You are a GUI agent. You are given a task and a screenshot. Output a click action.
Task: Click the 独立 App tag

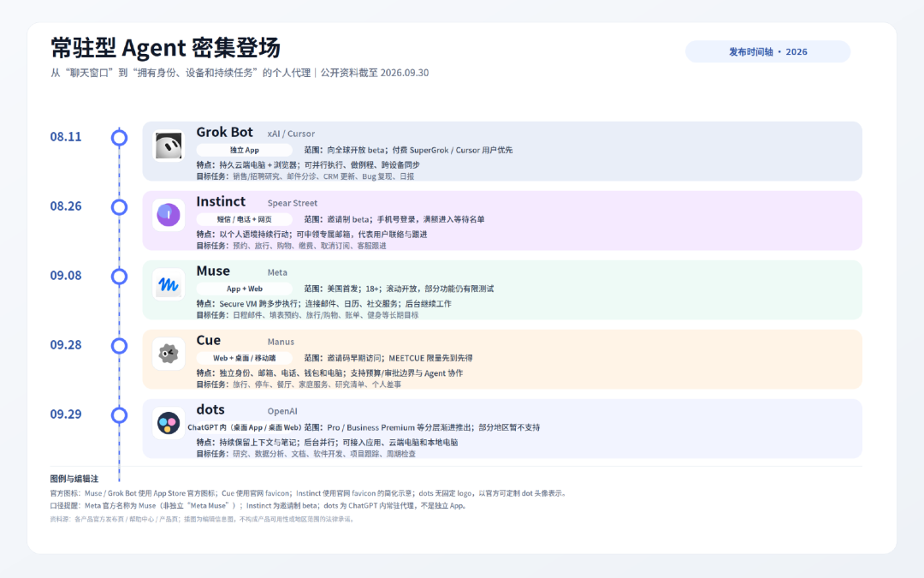point(244,150)
